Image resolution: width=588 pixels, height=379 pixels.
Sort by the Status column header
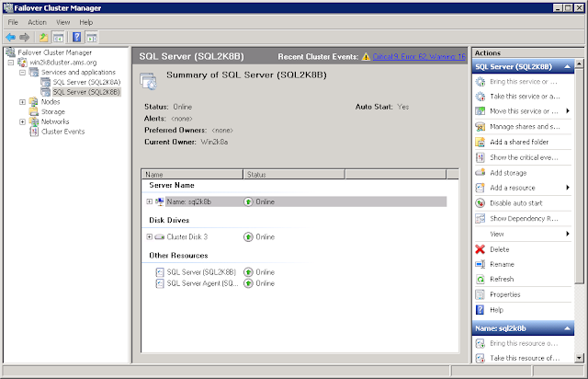(294, 174)
